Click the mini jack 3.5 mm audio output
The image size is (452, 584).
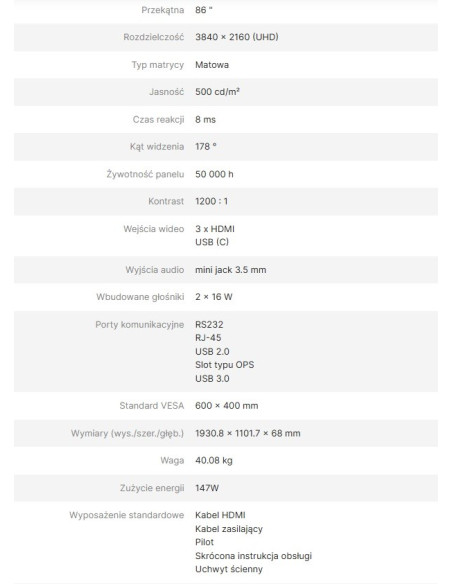tap(230, 270)
